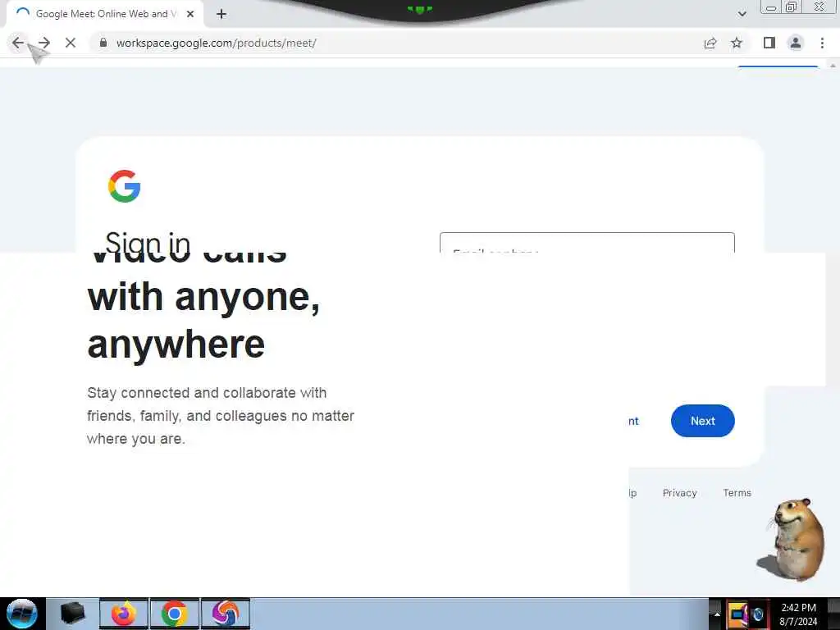Open Chrome profile avatar
The width and height of the screenshot is (840, 630).
coord(796,43)
